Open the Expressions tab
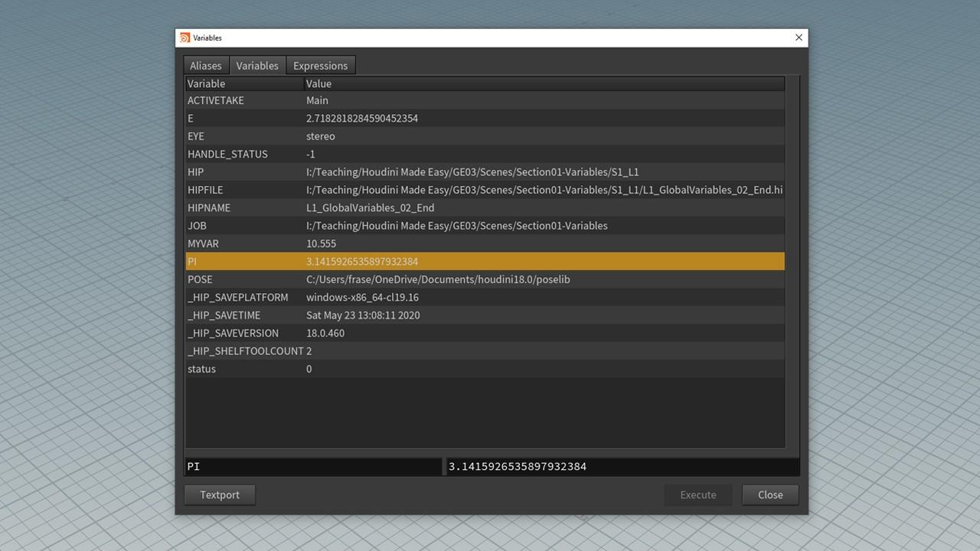Screen dimensions: 980x551 click(320, 66)
